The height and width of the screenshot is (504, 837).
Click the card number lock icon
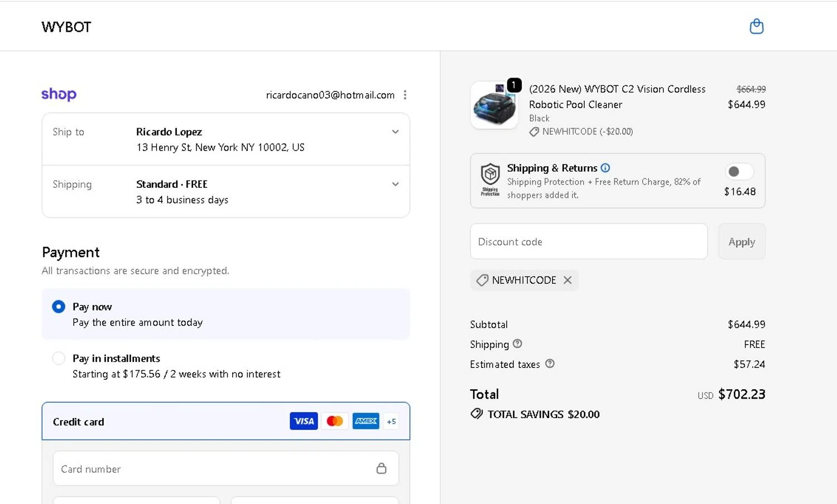pos(381,468)
